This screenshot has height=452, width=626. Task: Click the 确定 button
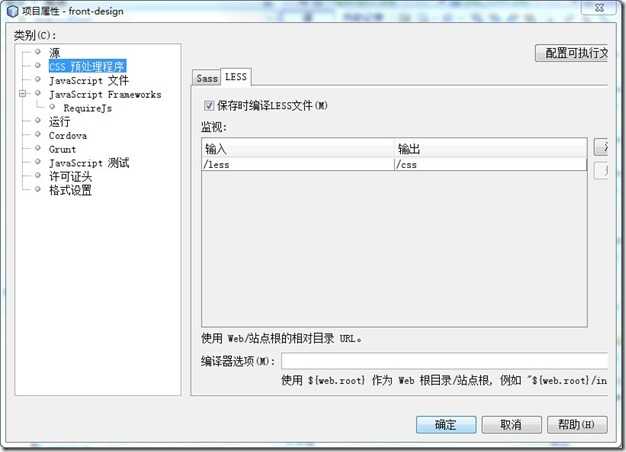[446, 425]
